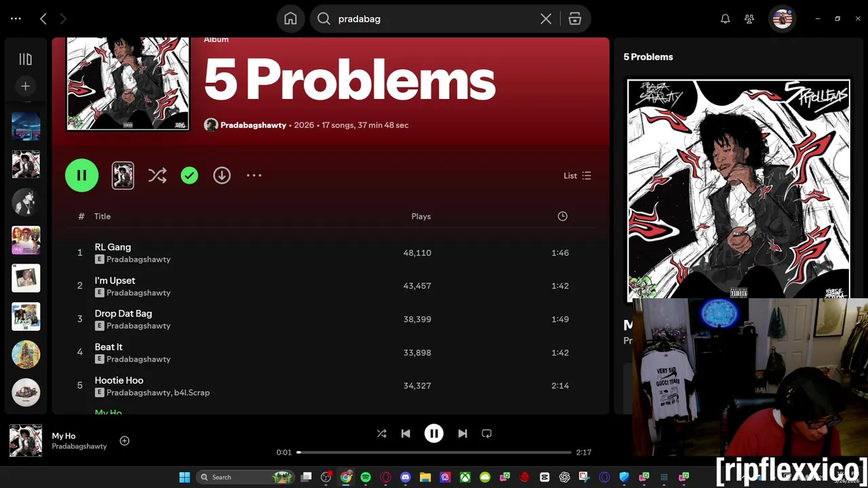Image resolution: width=868 pixels, height=488 pixels.
Task: Open the user profile avatar menu
Action: (x=782, y=19)
